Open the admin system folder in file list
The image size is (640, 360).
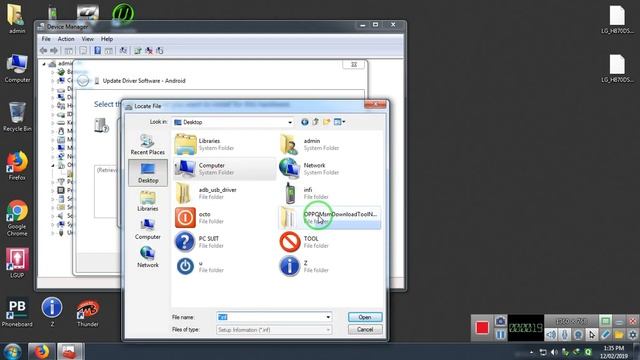[330, 144]
